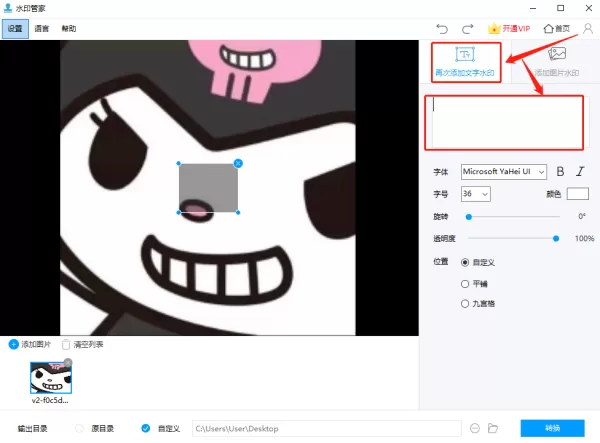This screenshot has width=600, height=443.
Task: Adjust the rotation slider handle
Action: [468, 217]
